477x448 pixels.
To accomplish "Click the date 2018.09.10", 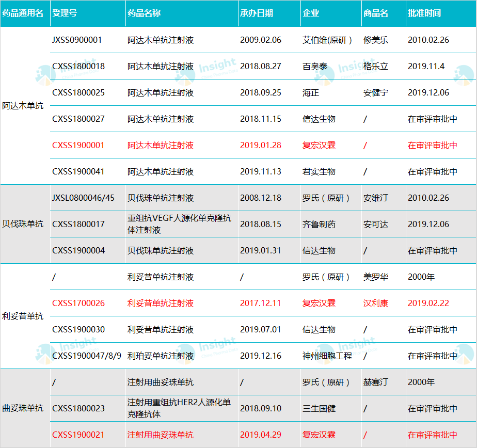I will pyautogui.click(x=261, y=408).
